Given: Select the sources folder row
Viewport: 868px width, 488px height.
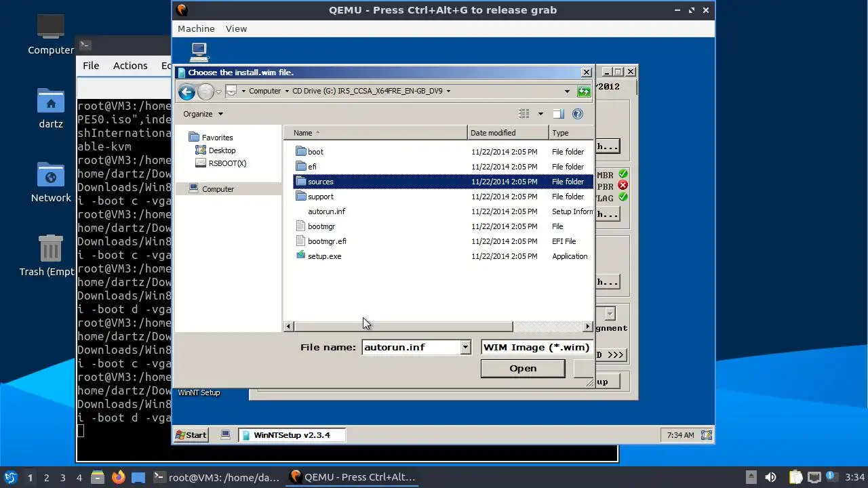Looking at the screenshot, I should tap(443, 182).
